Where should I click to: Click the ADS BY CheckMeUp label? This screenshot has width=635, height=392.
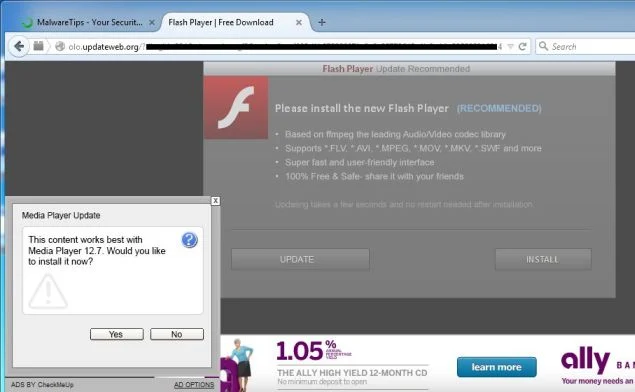(42, 385)
